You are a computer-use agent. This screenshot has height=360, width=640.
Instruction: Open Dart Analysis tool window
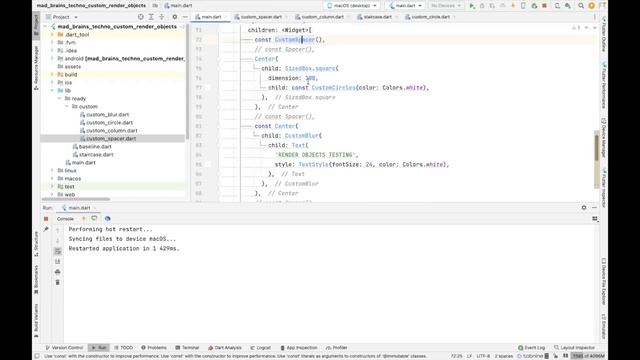pyautogui.click(x=225, y=348)
